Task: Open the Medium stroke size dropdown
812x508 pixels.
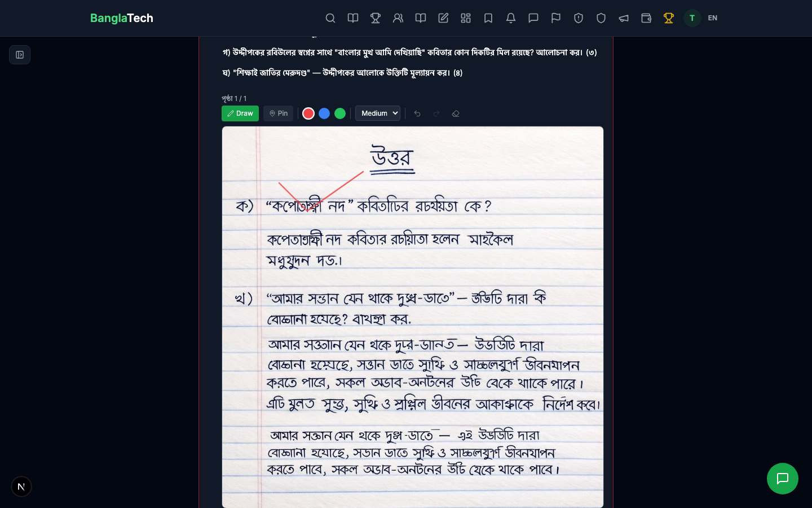Action: tap(378, 113)
